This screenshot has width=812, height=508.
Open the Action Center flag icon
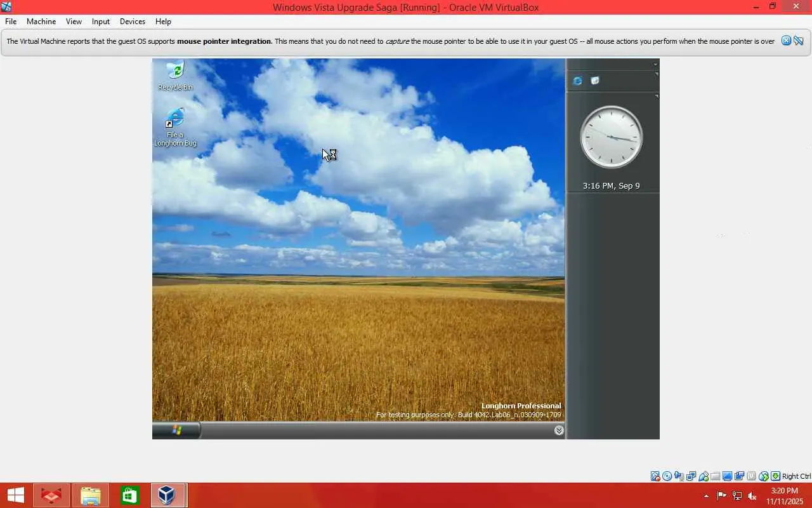[722, 496]
